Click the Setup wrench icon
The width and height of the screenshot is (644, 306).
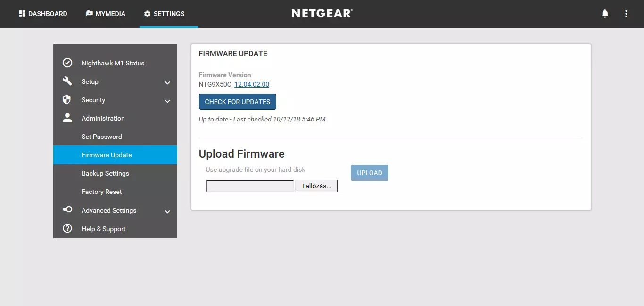[x=67, y=81]
